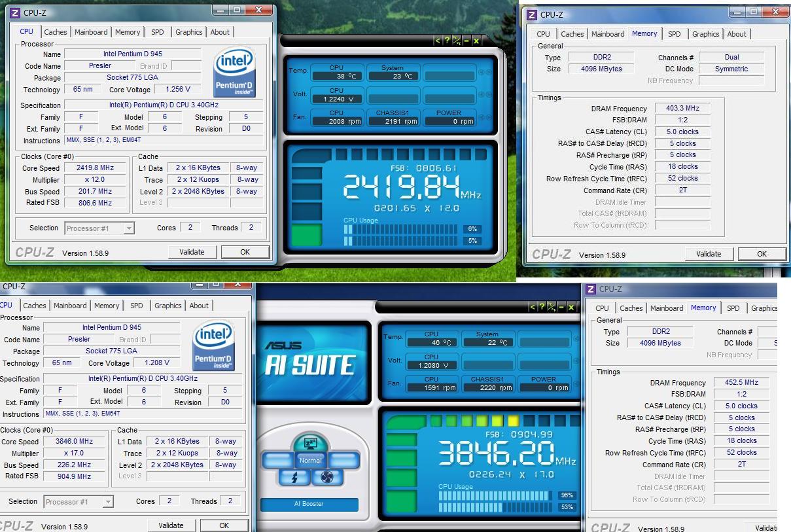Volt row left arrow in 2419.84 MHz AI Suite
Screen dimensions: 791x532
pyautogui.click(x=481, y=96)
